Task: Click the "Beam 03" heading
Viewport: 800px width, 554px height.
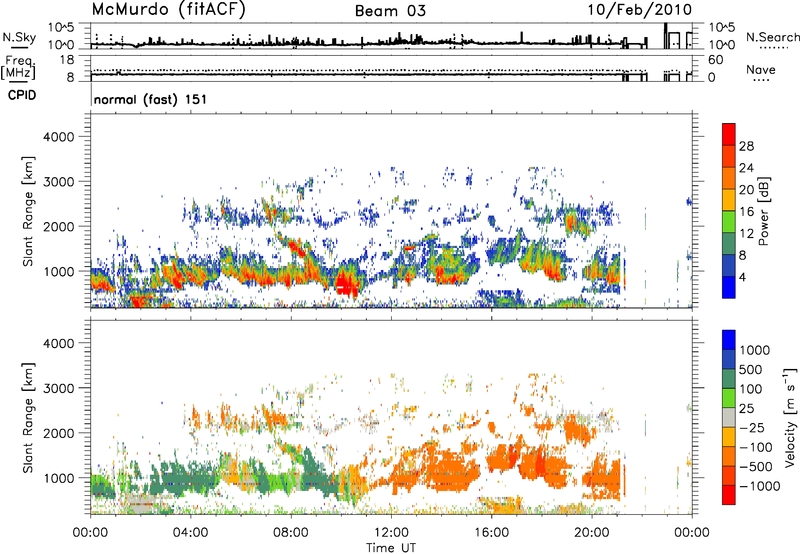Action: click(390, 11)
